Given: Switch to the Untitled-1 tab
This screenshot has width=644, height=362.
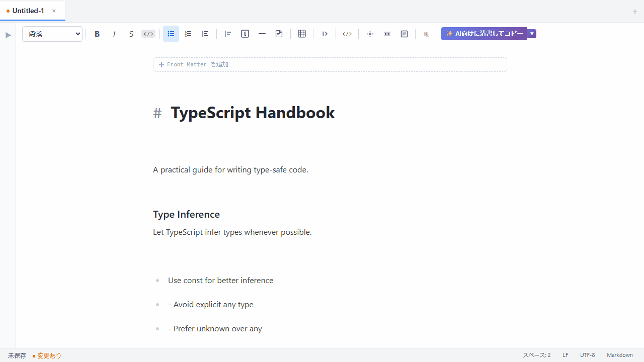Looking at the screenshot, I should coord(28,11).
